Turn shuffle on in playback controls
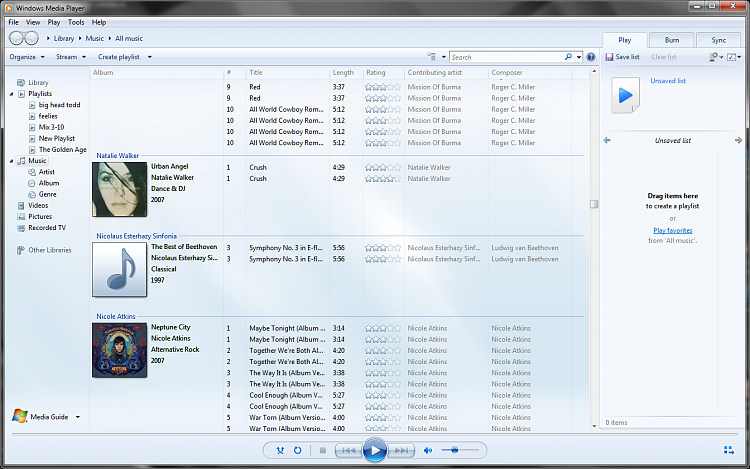Screen dimensions: 750x469 pyautogui.click(x=280, y=450)
